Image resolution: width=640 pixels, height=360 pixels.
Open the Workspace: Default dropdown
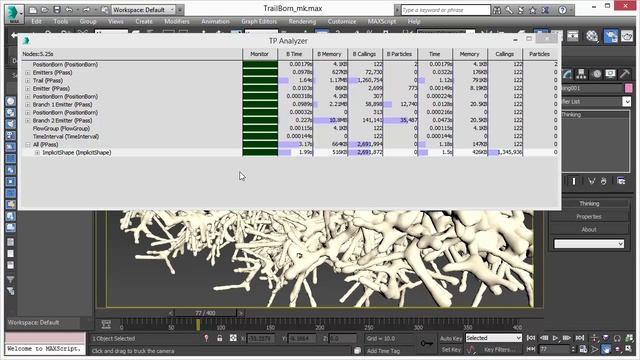[x=143, y=9]
